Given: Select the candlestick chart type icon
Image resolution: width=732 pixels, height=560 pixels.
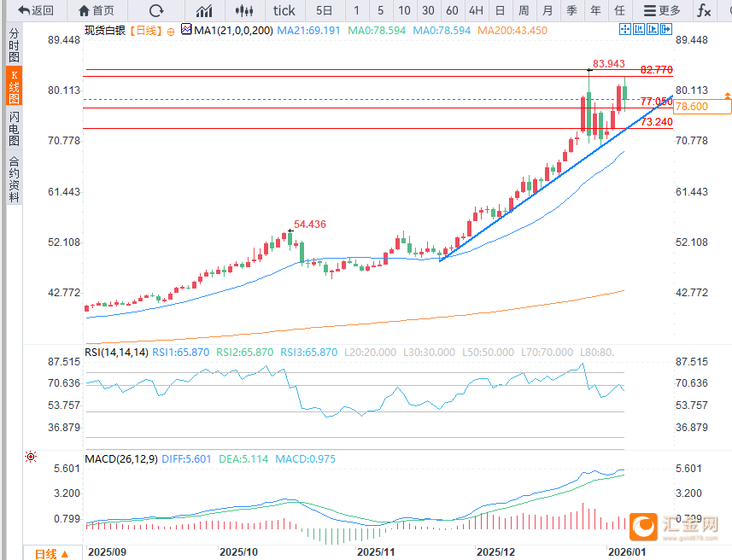Looking at the screenshot, I should pos(244,10).
